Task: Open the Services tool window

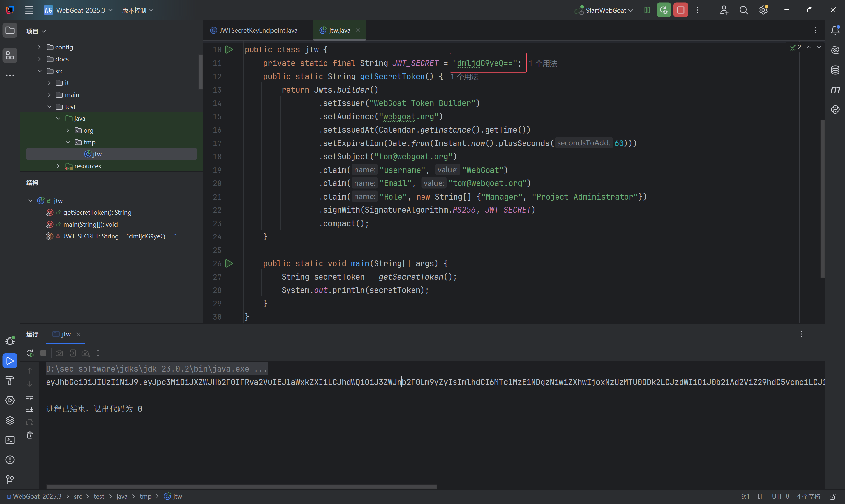Action: [10, 400]
